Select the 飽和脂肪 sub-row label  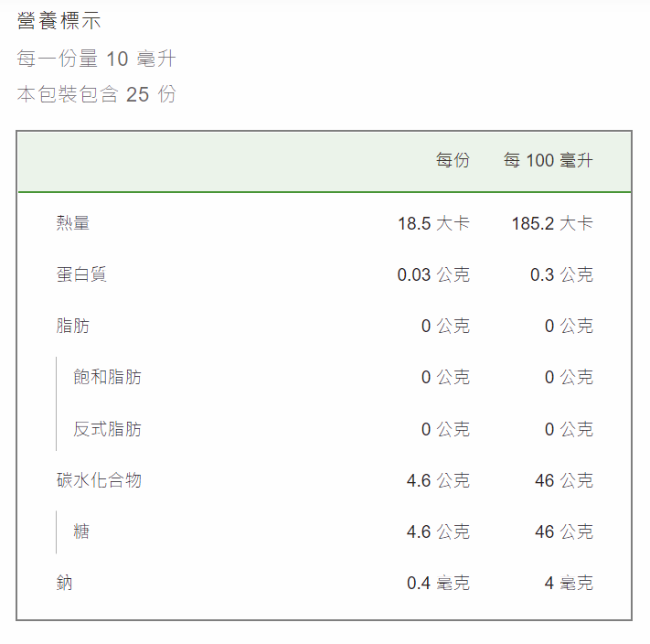[x=107, y=377]
